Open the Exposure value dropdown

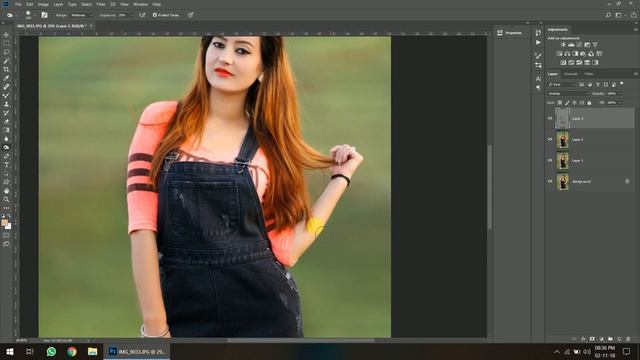(x=132, y=15)
